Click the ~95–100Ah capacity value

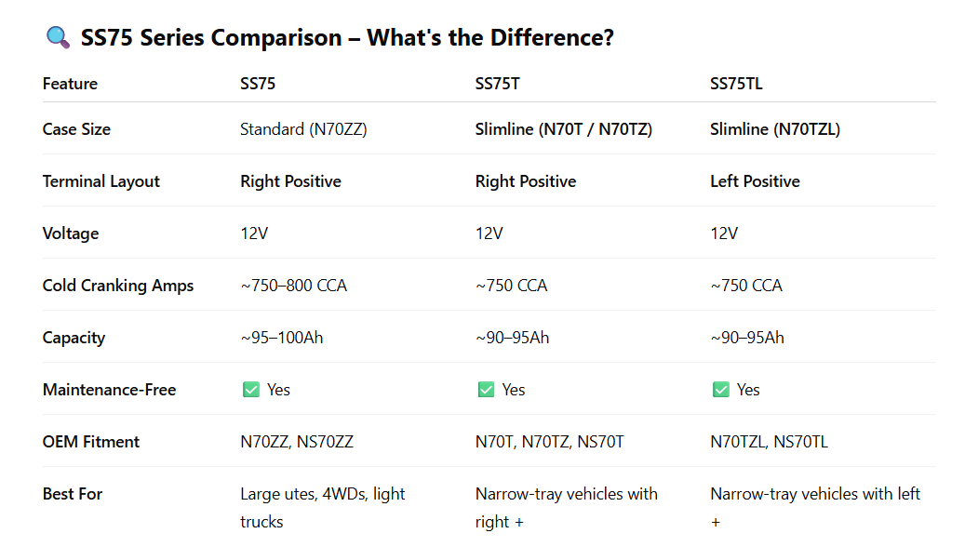[281, 338]
